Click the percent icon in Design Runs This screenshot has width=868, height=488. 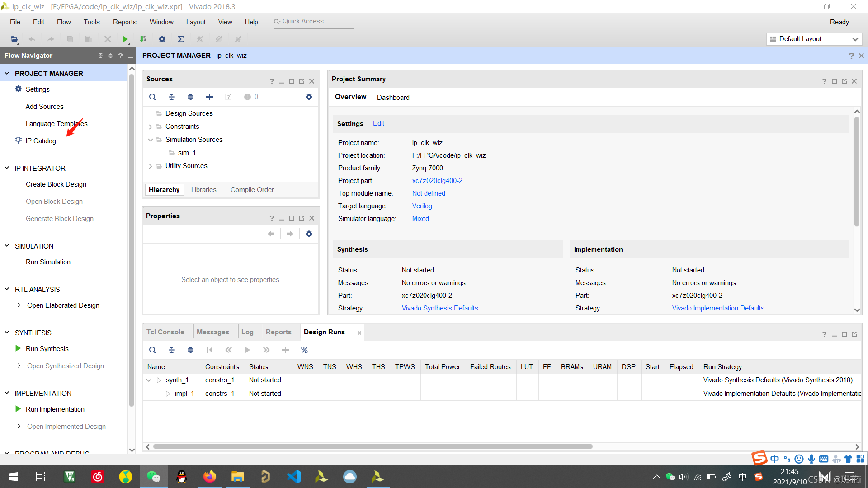(x=304, y=350)
